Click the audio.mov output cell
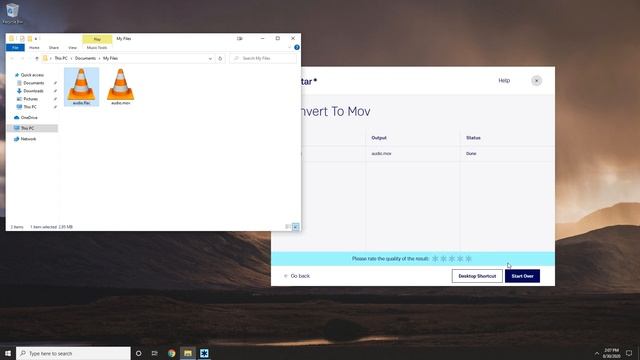This screenshot has height=360, width=640. (382, 154)
